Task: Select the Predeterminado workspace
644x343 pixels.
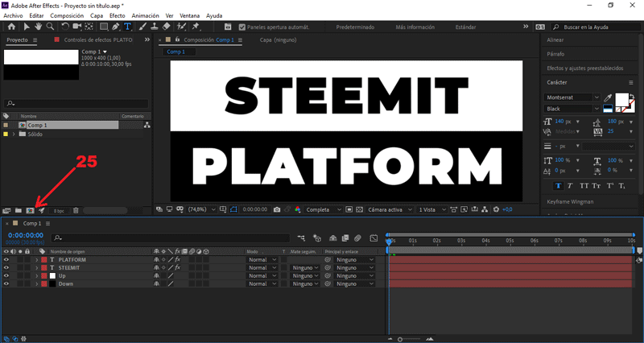Action: 355,27
